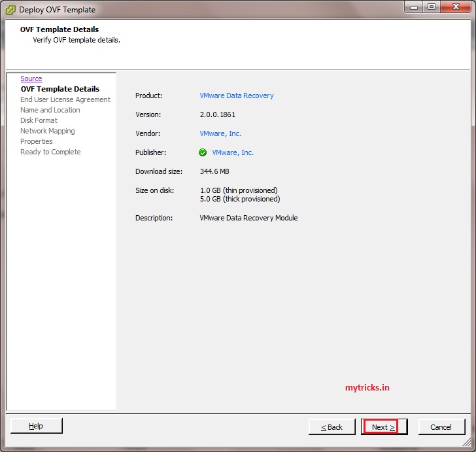Select the Disk Format step
The width and height of the screenshot is (476, 452).
tap(39, 120)
